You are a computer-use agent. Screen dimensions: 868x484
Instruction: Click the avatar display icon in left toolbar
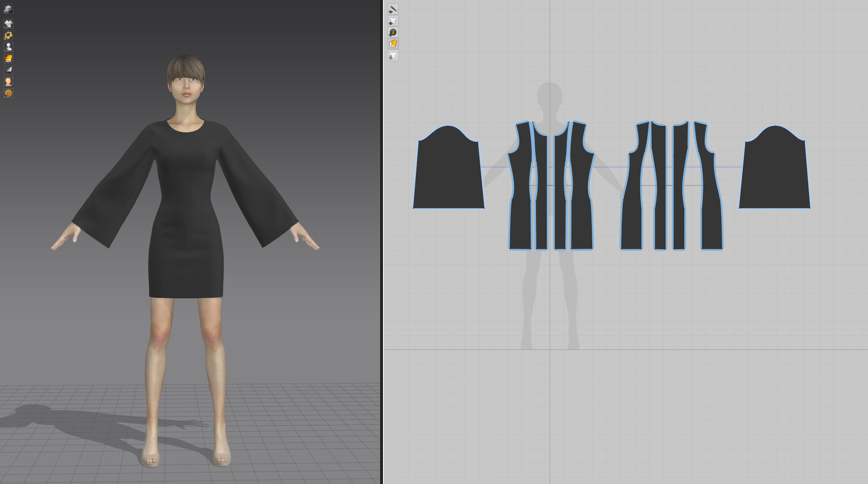pyautogui.click(x=8, y=47)
